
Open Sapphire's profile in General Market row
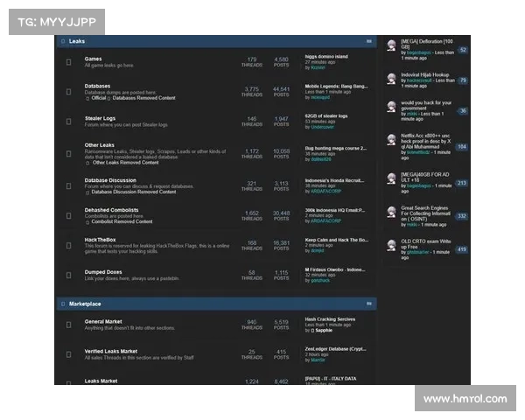(324, 330)
